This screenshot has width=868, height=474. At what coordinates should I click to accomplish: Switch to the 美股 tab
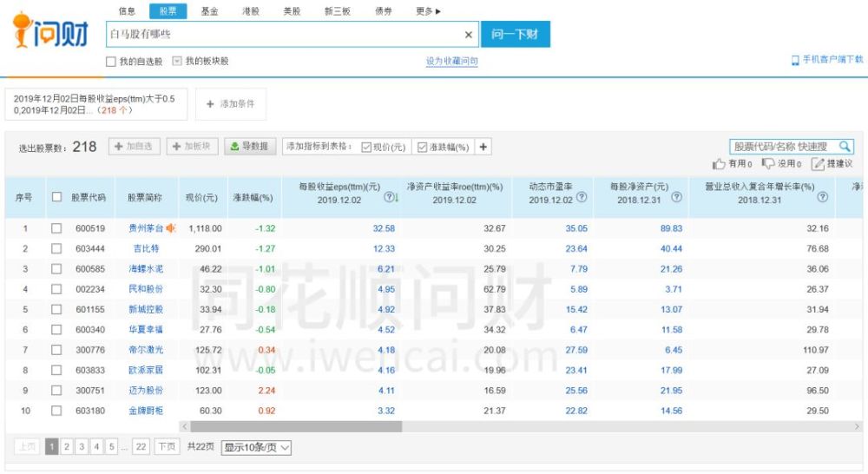point(292,11)
